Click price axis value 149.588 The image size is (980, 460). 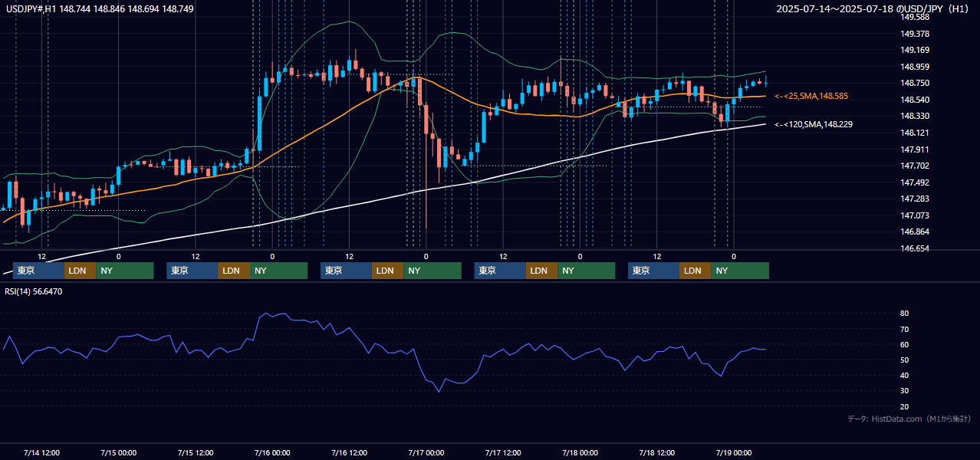(915, 17)
